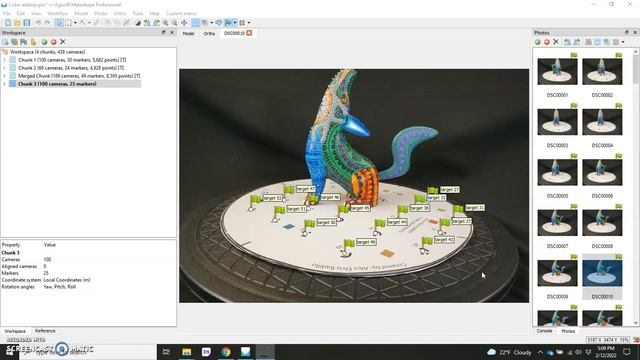The height and width of the screenshot is (360, 640).
Task: Switch to the Reference tab at bottom
Action: coord(45,331)
